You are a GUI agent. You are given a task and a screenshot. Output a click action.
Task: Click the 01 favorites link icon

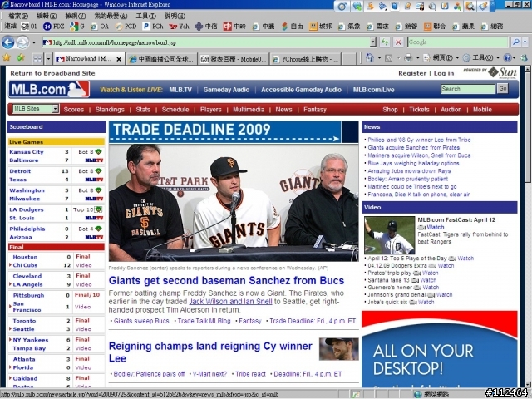[25, 27]
